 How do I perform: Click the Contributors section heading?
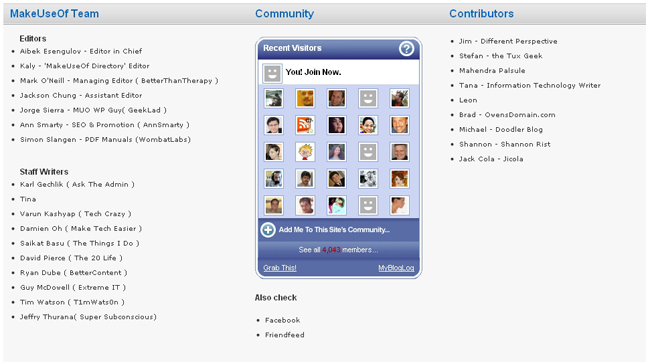coord(481,14)
